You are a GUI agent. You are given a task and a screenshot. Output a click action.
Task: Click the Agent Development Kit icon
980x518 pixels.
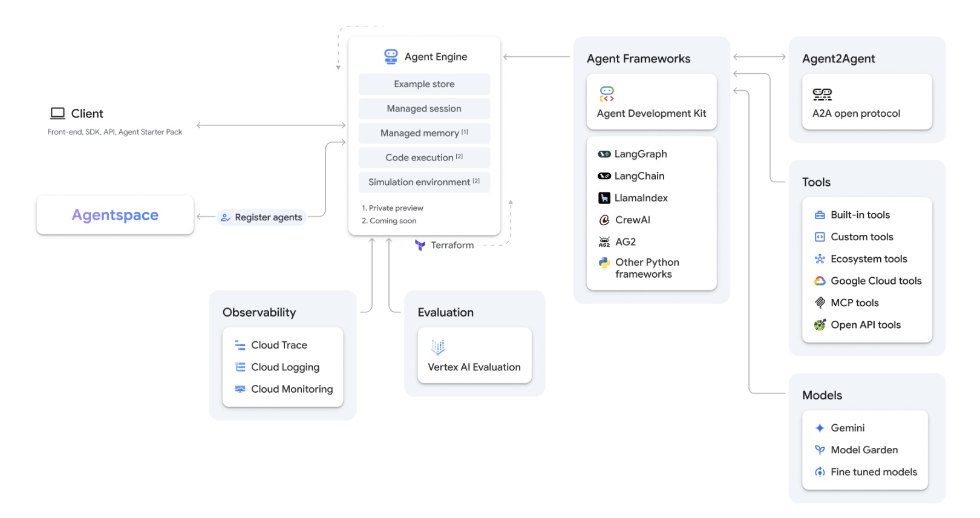pos(607,93)
